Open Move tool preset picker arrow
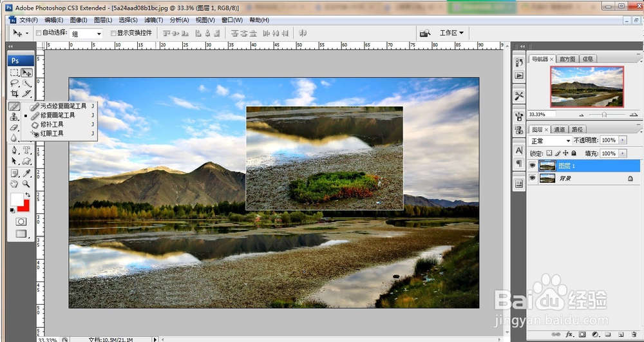644x342 pixels. 27,33
